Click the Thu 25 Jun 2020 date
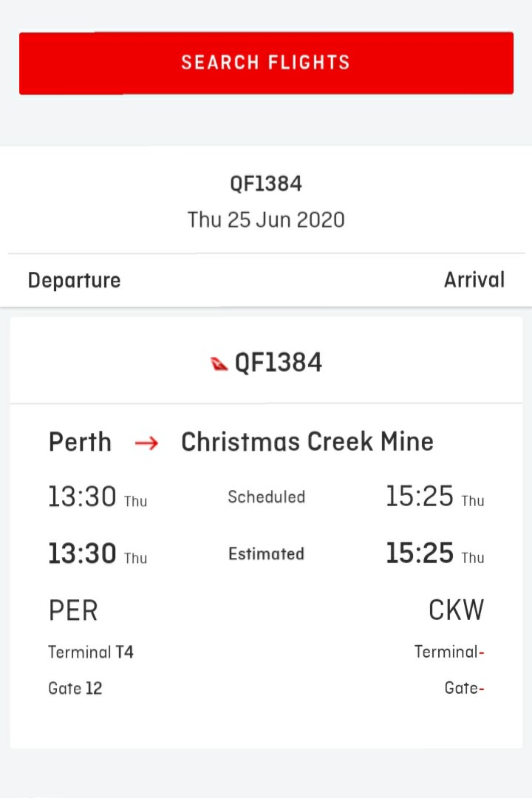Screen dimensions: 532x798 pos(266,220)
